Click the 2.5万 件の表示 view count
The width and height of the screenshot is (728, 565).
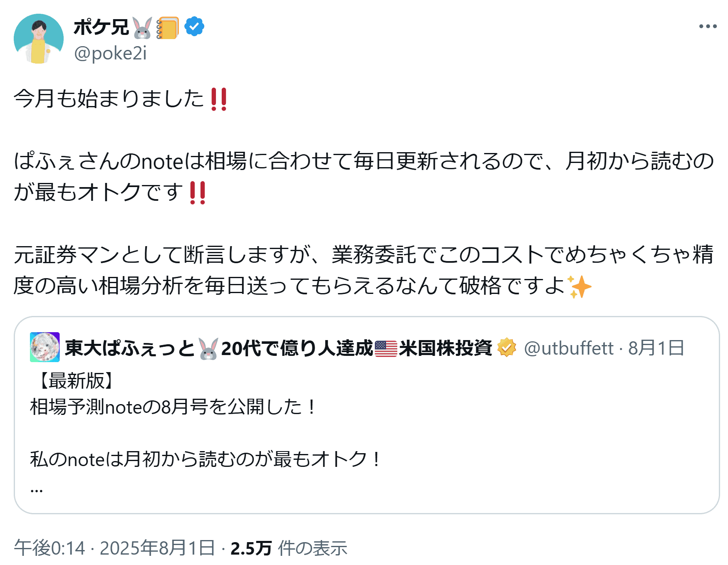[x=289, y=548]
